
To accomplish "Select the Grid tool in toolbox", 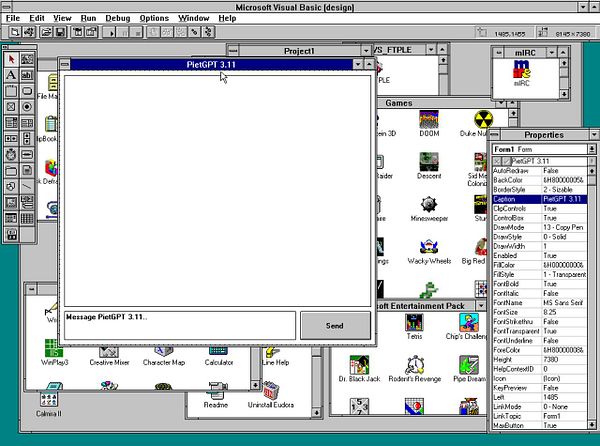I will click(27, 218).
